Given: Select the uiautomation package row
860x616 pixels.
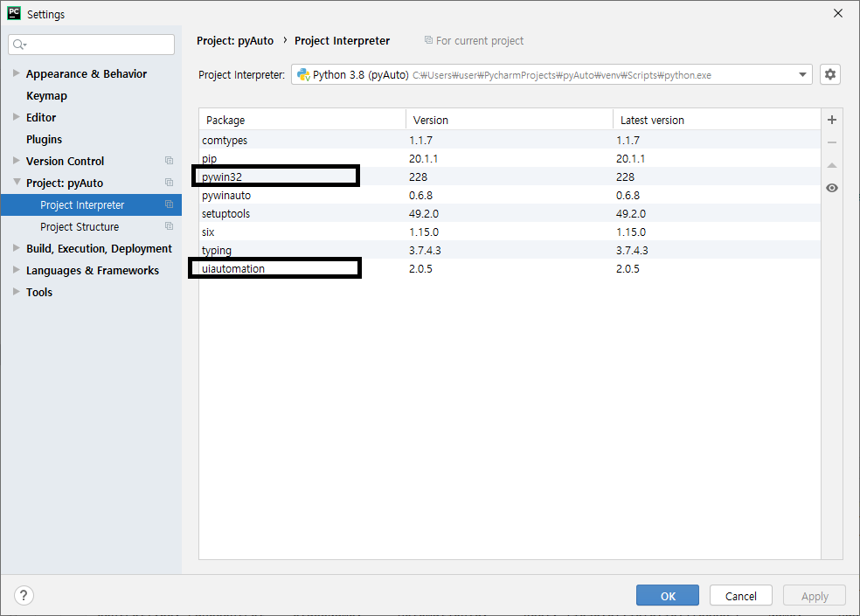Looking at the screenshot, I should pos(510,269).
